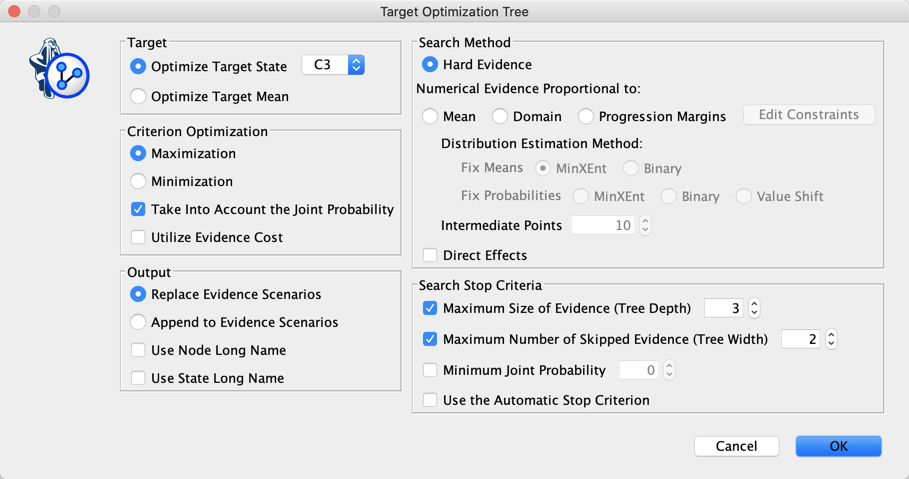Click the Target Optimization Tree logo icon
This screenshot has width=909, height=479.
pyautogui.click(x=59, y=69)
